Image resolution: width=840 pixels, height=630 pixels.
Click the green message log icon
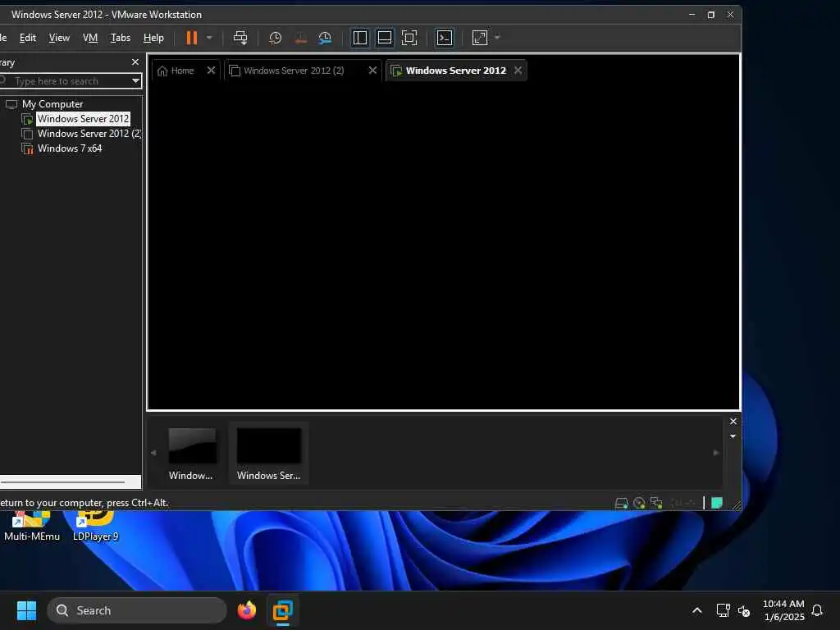[717, 503]
